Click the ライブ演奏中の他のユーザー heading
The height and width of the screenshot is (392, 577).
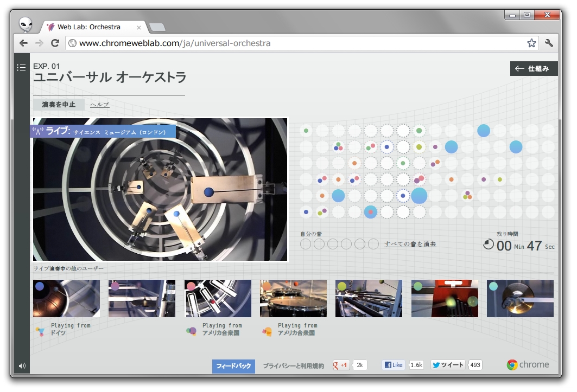(x=68, y=268)
